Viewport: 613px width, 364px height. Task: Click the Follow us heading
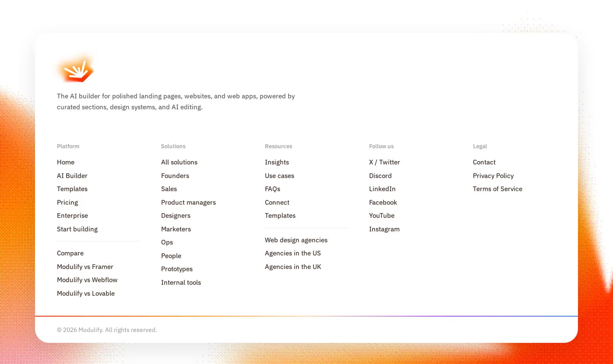click(381, 146)
